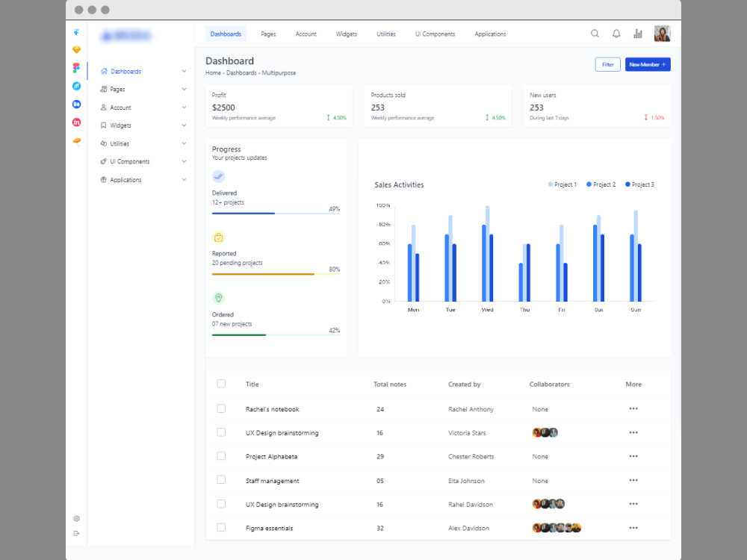This screenshot has height=560, width=747.
Task: Open Utilities in the top navigation
Action: [x=386, y=34]
